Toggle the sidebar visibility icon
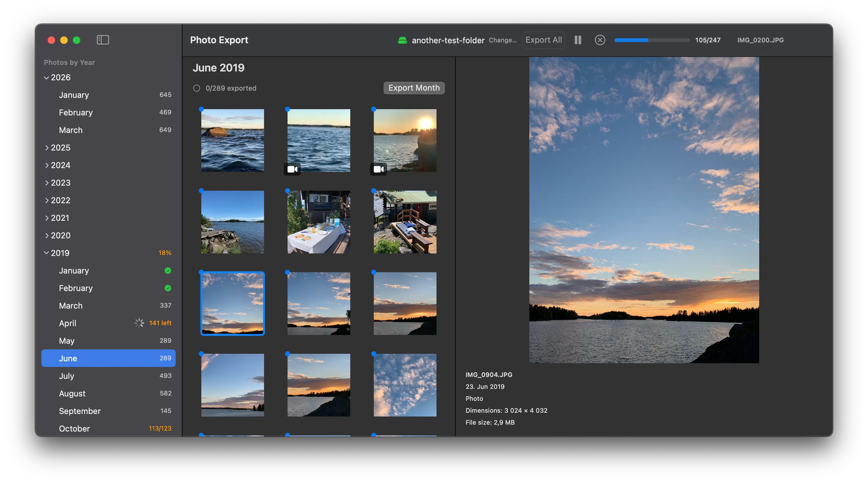Viewport: 868px width, 483px height. tap(102, 40)
